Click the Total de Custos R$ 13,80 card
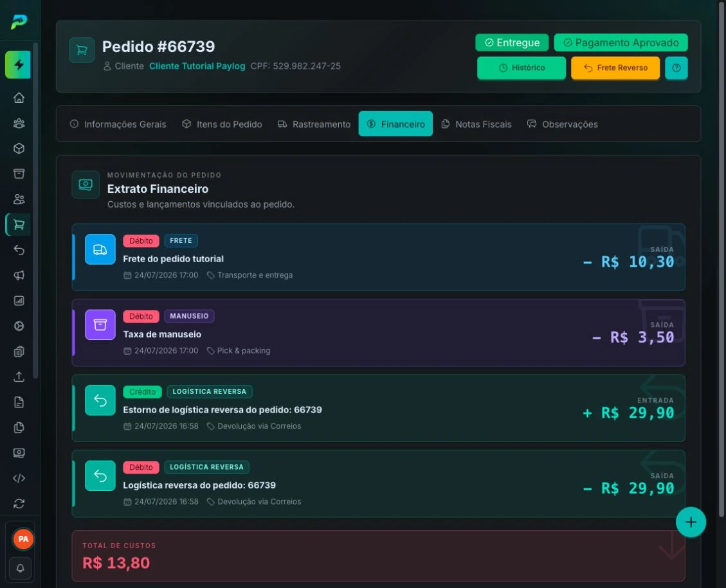The width and height of the screenshot is (726, 588). click(378, 556)
